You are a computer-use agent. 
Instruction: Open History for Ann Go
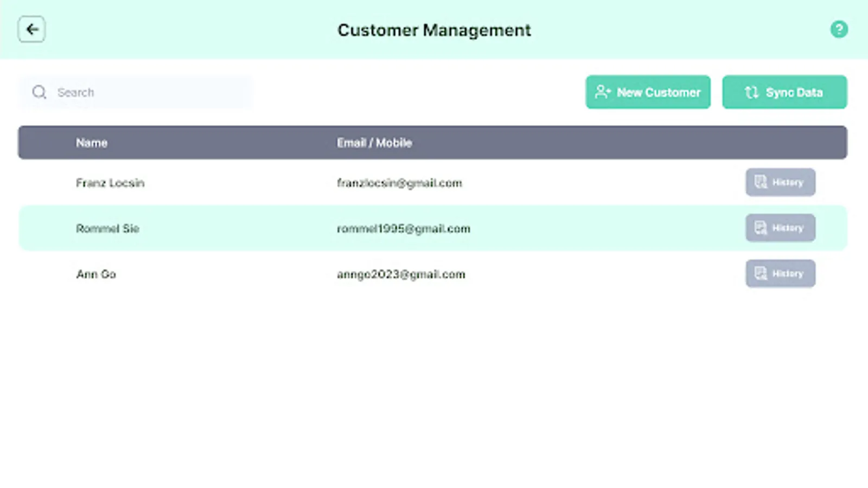[780, 273]
